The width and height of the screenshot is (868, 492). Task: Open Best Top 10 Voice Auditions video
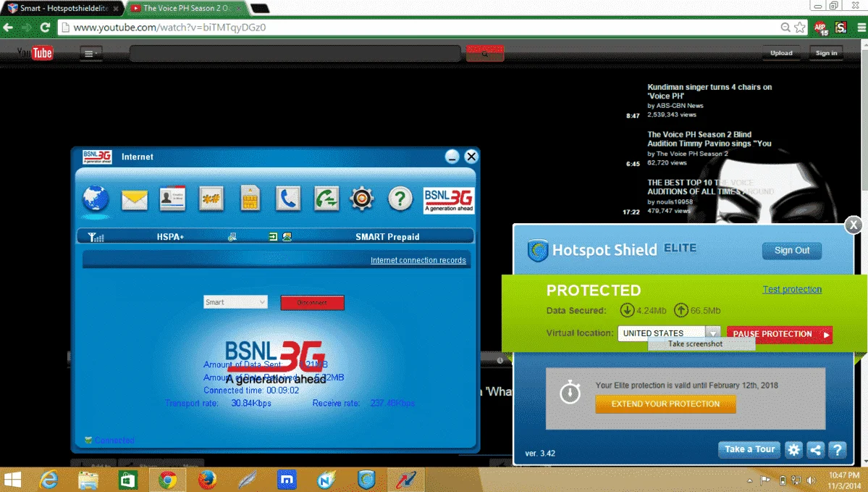pyautogui.click(x=710, y=187)
